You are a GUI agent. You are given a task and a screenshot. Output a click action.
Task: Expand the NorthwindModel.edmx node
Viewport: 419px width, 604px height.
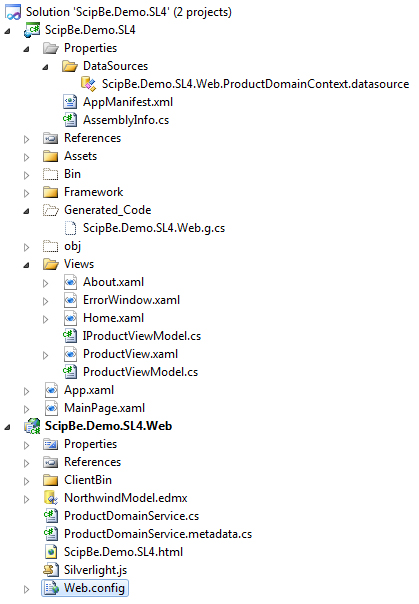click(27, 499)
